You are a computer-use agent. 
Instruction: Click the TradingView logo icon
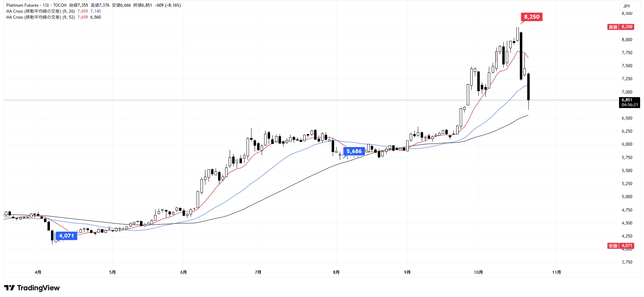click(x=9, y=288)
